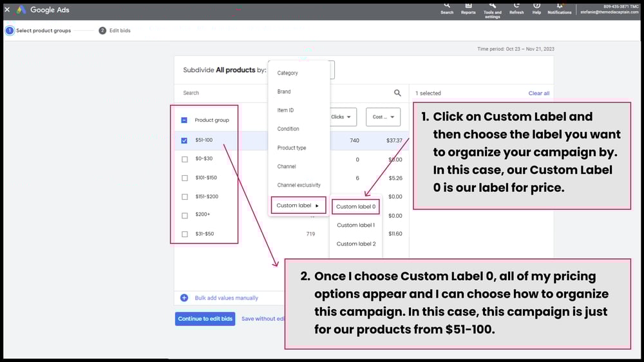Choose Channel exclusivity option

tap(299, 185)
